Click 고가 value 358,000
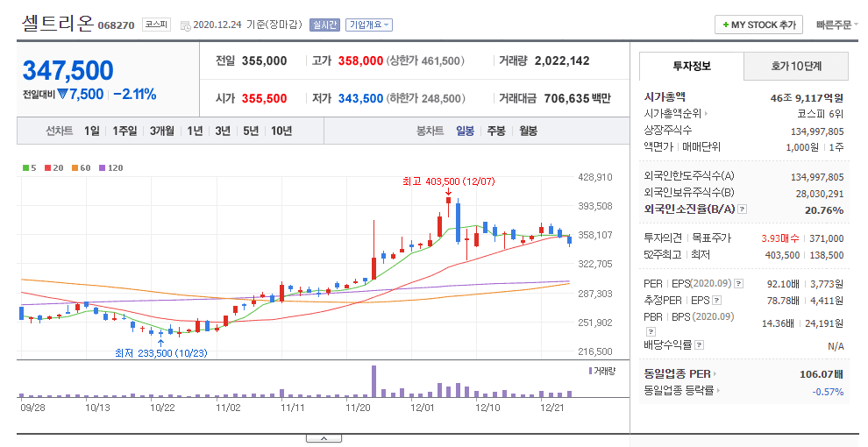868x447 pixels. [360, 60]
